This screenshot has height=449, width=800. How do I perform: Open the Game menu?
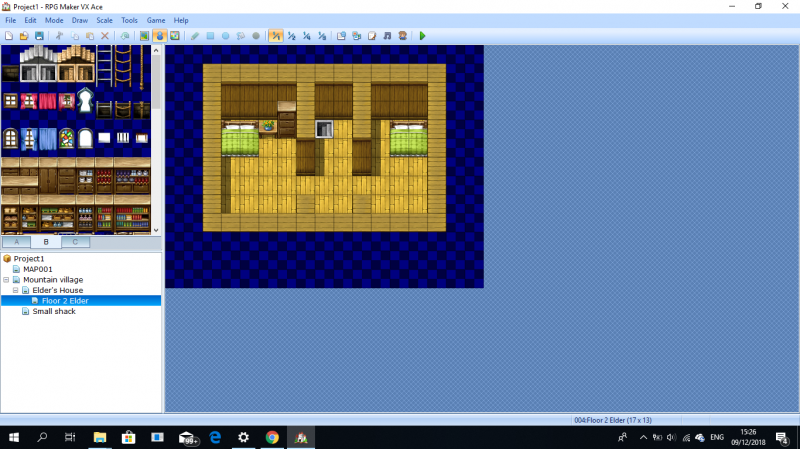point(156,20)
